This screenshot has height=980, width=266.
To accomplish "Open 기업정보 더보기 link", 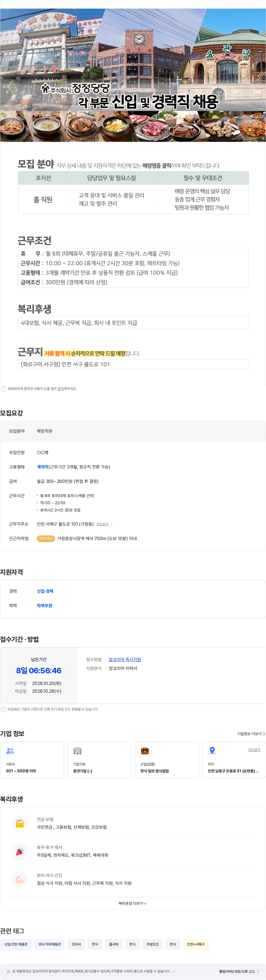I will 251,734.
